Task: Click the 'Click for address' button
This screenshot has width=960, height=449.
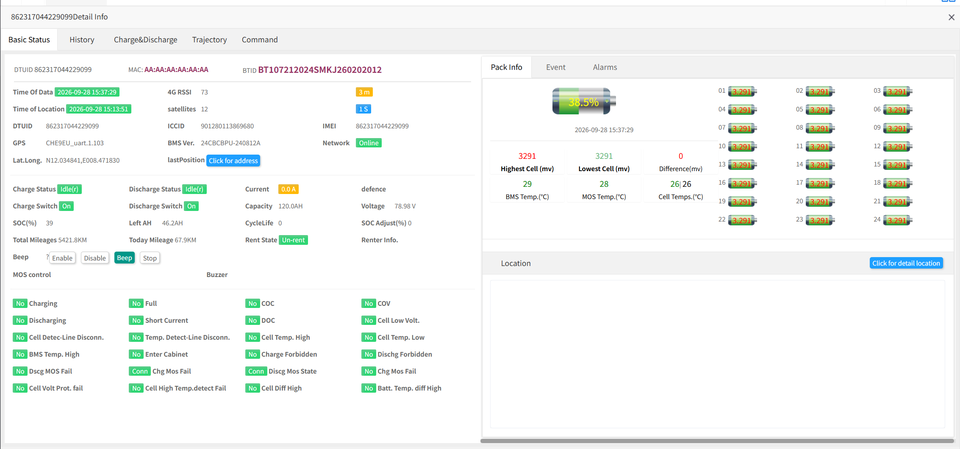Action: (233, 160)
